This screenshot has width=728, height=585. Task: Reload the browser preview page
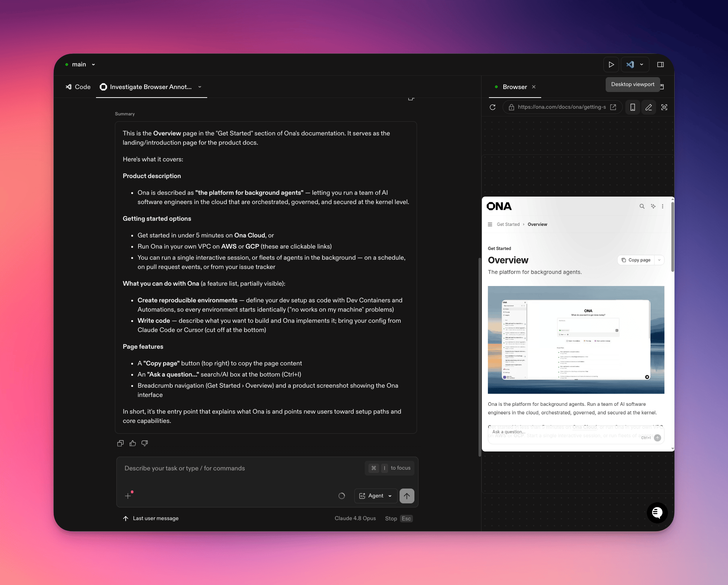pyautogui.click(x=493, y=107)
